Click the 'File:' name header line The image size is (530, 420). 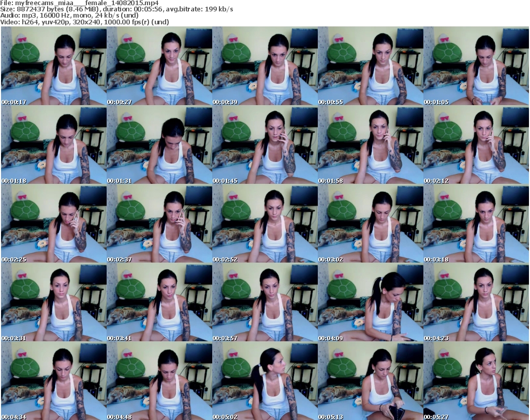pyautogui.click(x=79, y=3)
